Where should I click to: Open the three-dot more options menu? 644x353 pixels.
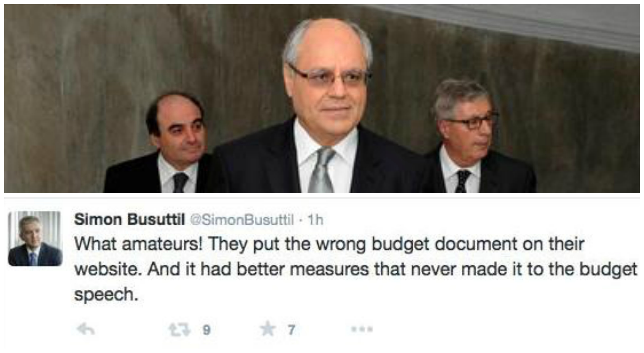click(362, 329)
